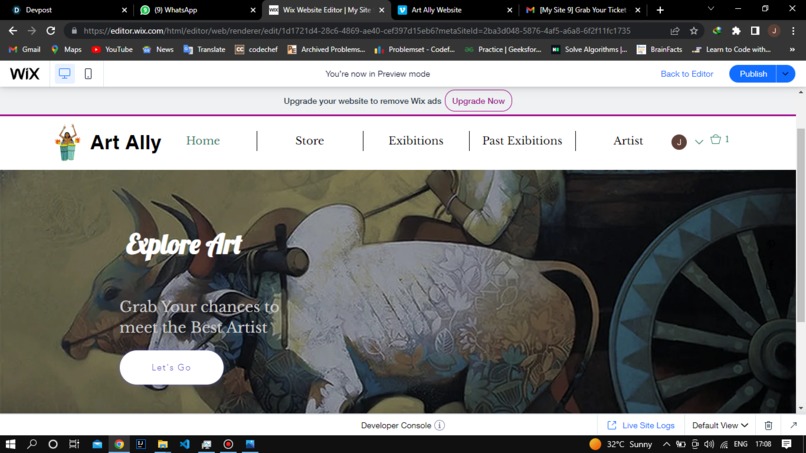This screenshot has height=453, width=806.
Task: Open the volume control icon
Action: coord(709,444)
